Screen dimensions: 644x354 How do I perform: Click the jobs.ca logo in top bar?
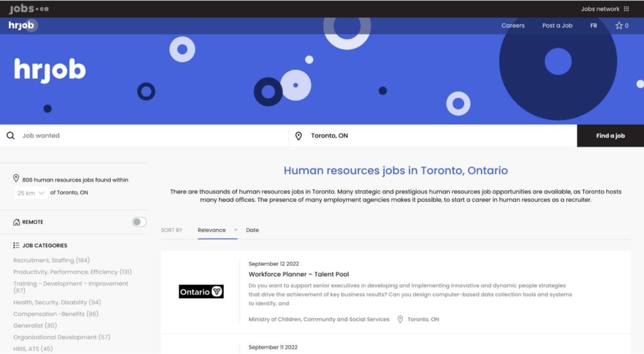pos(29,8)
